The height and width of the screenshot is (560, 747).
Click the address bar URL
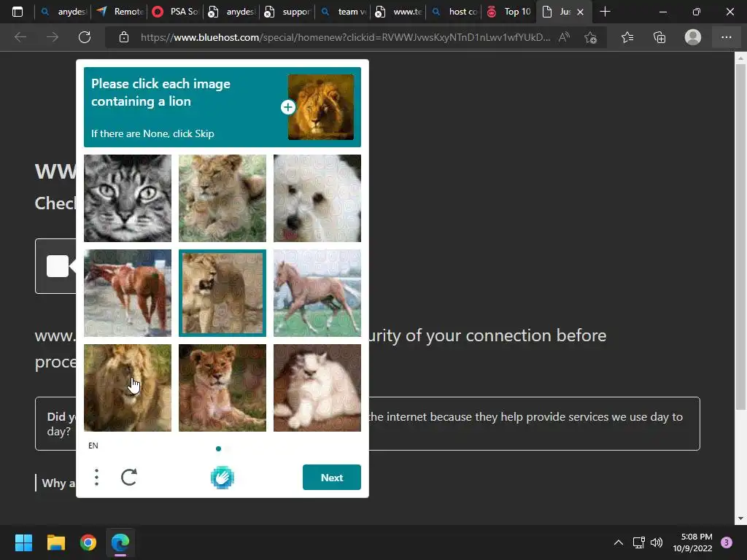(x=345, y=37)
